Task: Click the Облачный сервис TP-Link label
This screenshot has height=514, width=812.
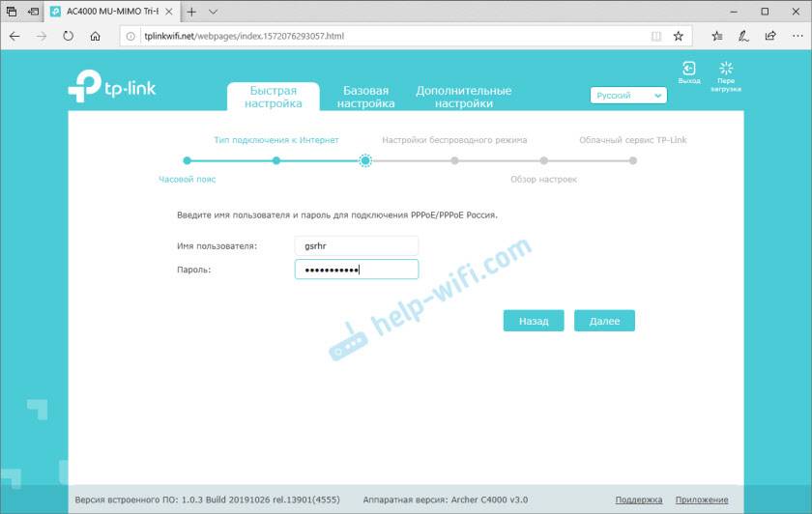Action: click(633, 140)
